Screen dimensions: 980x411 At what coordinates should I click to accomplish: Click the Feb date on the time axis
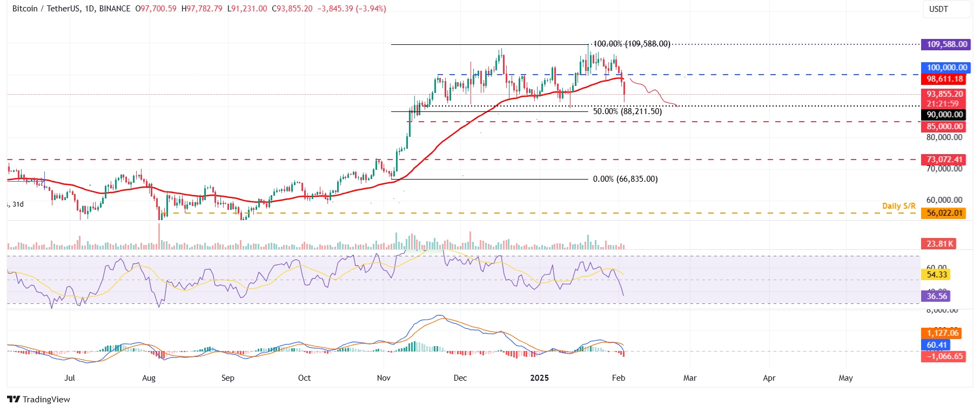click(619, 378)
